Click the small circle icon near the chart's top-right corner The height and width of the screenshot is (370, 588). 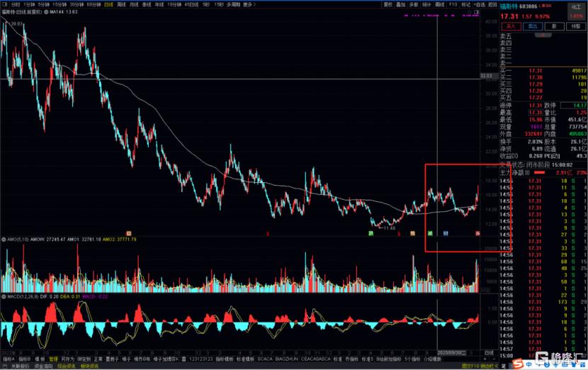469,12
